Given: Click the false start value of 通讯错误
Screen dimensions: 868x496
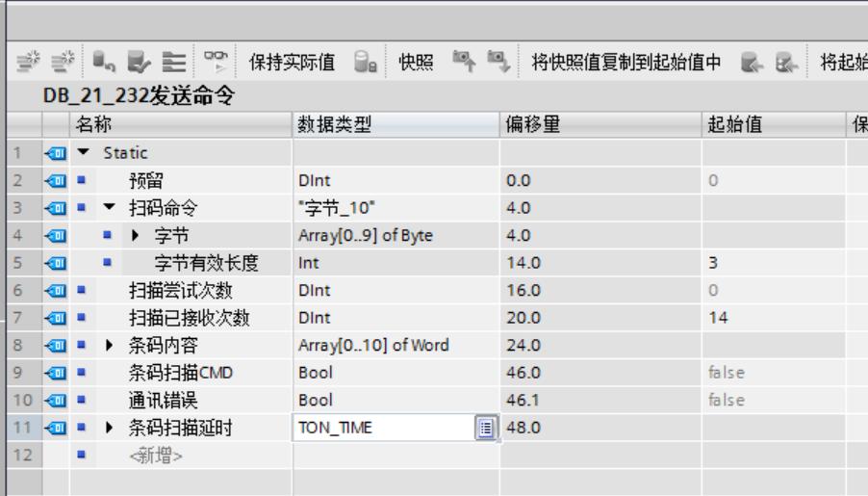Looking at the screenshot, I should pyautogui.click(x=727, y=400).
